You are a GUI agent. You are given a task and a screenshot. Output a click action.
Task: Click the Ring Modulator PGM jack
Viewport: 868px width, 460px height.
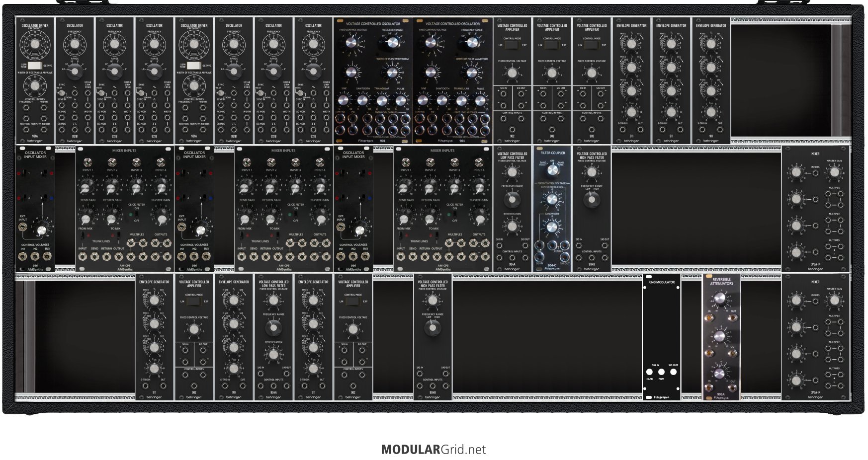[661, 372]
